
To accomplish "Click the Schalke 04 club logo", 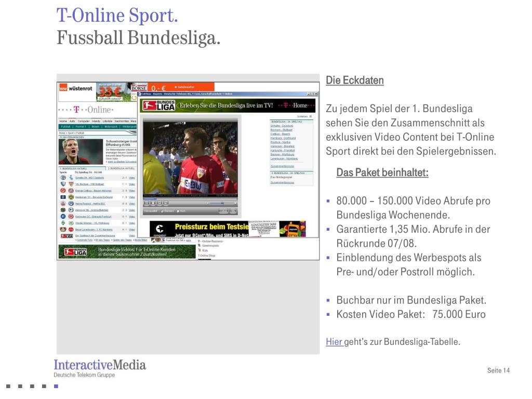I will tap(63, 178).
